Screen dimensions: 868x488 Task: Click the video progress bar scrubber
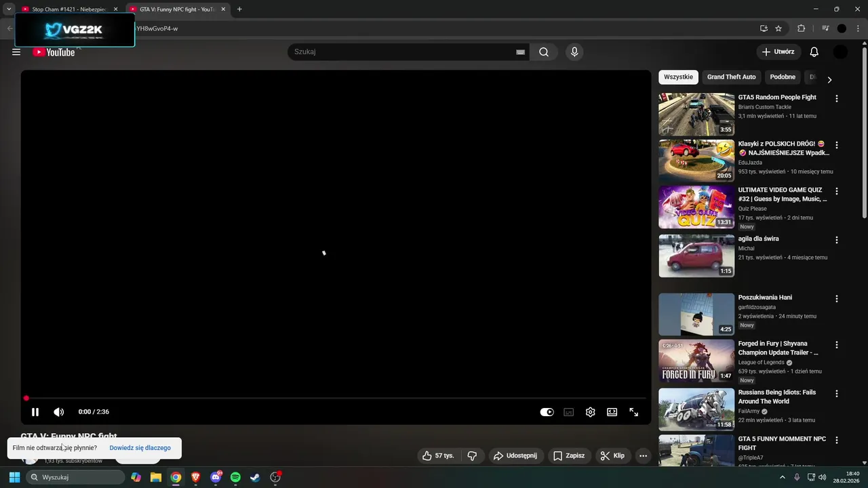pos(26,399)
